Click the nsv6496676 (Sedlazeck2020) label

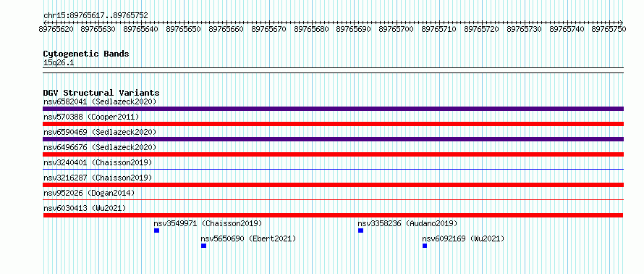pos(100,147)
